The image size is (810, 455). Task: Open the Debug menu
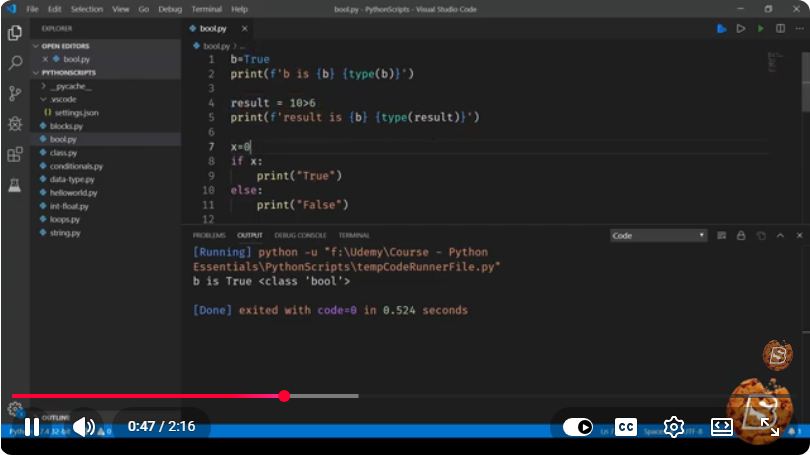point(170,9)
